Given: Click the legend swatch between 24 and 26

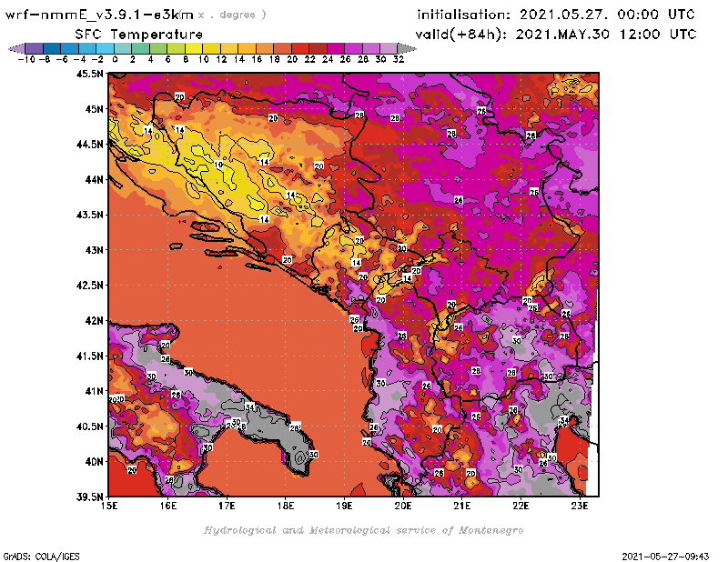Looking at the screenshot, I should [x=335, y=48].
